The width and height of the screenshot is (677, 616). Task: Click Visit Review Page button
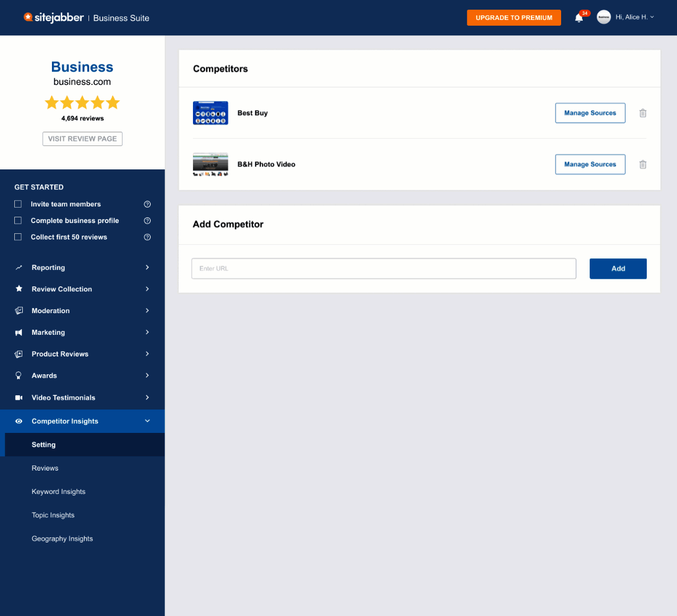82,139
